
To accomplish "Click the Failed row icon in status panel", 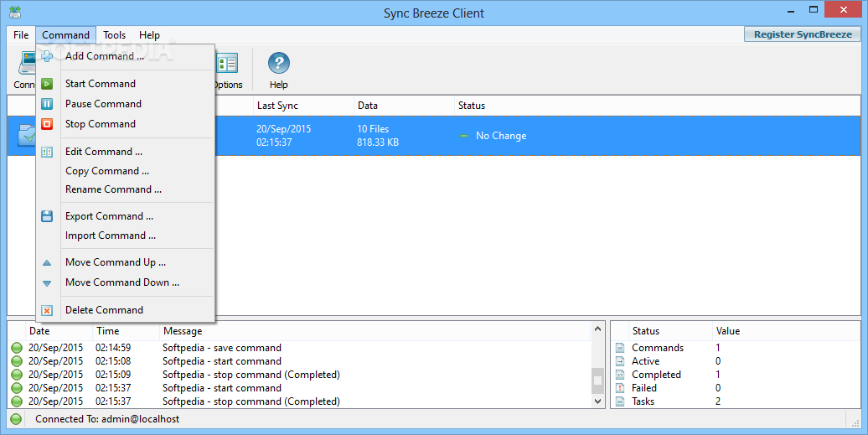I will point(621,388).
